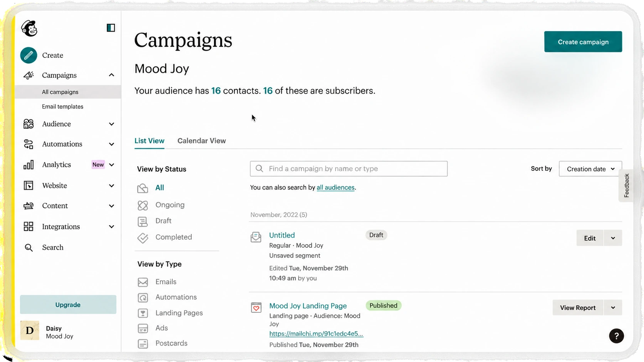Click the Published status badge
This screenshot has height=362, width=644.
click(383, 306)
